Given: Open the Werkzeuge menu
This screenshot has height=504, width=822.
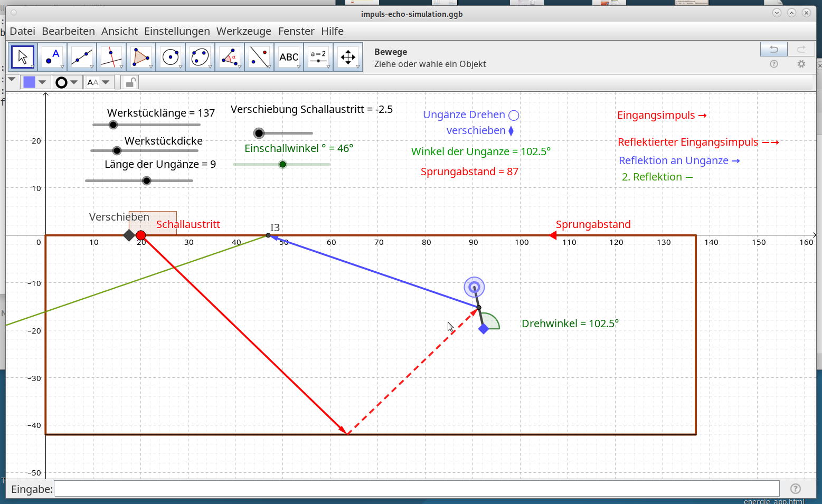Looking at the screenshot, I should [244, 31].
